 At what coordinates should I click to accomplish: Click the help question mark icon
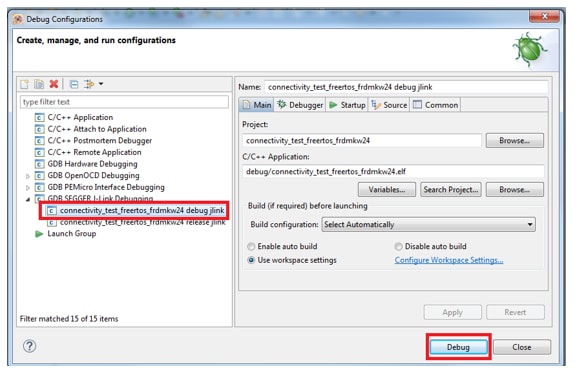30,346
